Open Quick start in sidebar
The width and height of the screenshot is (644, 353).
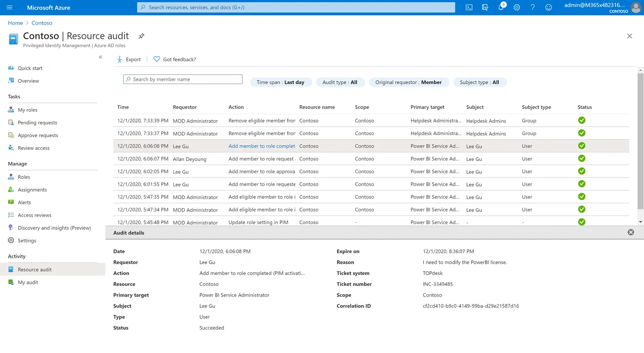tap(30, 68)
